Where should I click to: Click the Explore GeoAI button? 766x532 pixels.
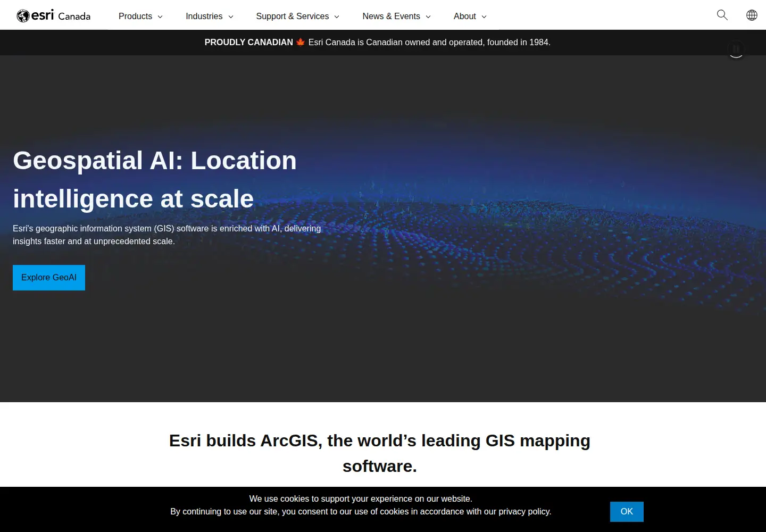click(49, 278)
